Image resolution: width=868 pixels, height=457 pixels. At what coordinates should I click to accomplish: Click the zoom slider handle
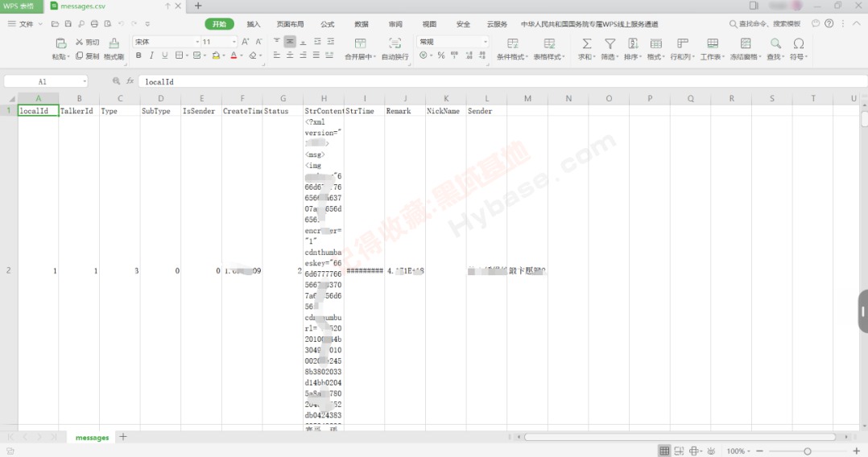[807, 451]
